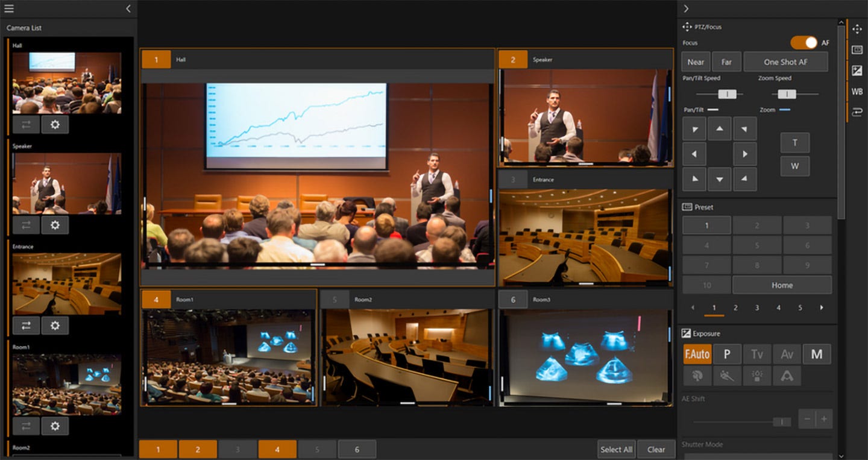Select Hall thumbnail in Camera List
The image size is (868, 460).
coord(67,83)
